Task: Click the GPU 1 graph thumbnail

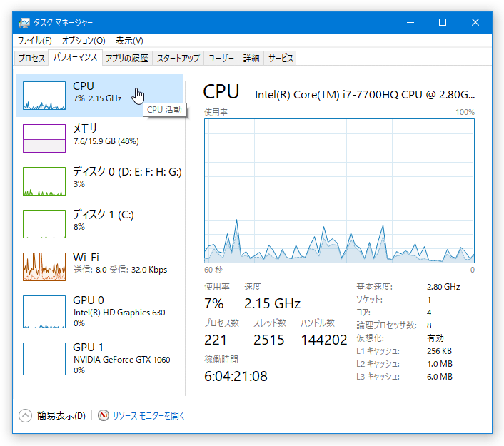Action: click(x=44, y=359)
